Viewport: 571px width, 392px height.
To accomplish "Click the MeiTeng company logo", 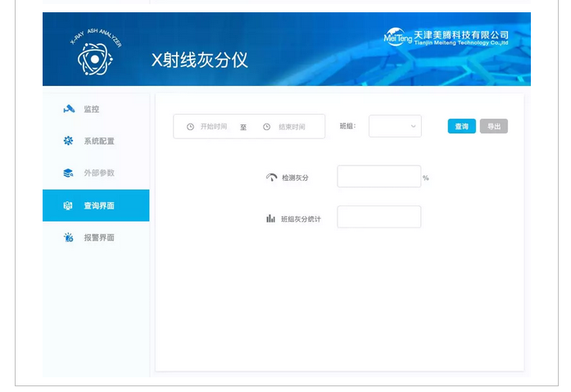I will 397,37.
